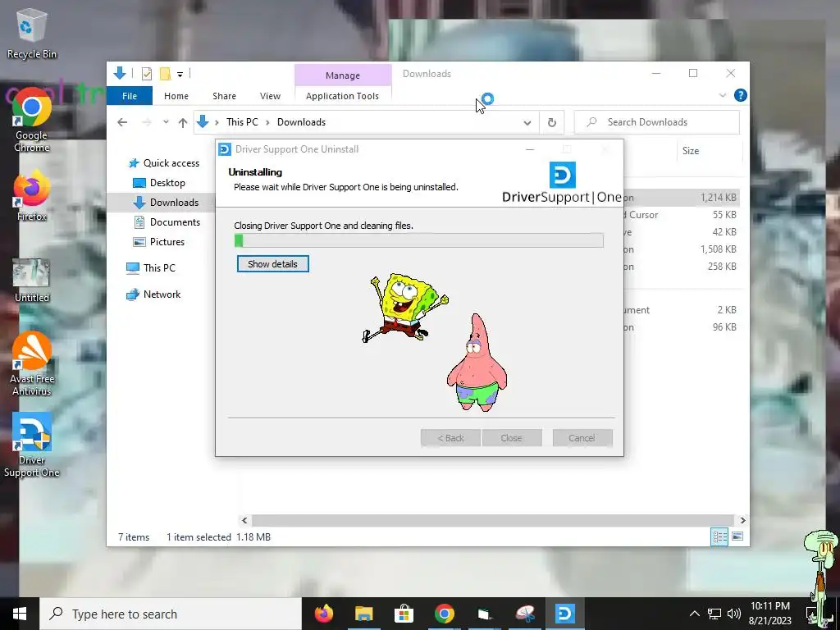
Task: Go up one folder level in Explorer
Action: (183, 123)
